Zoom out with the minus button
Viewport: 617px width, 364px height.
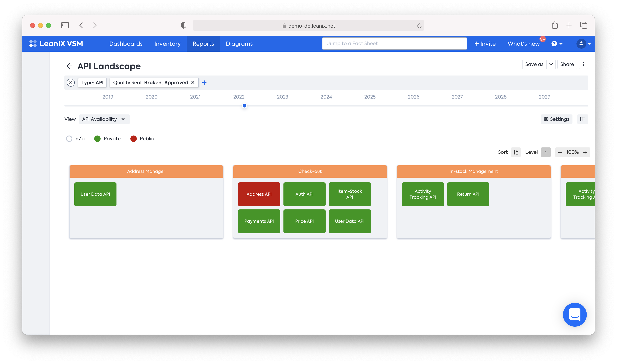pos(560,152)
